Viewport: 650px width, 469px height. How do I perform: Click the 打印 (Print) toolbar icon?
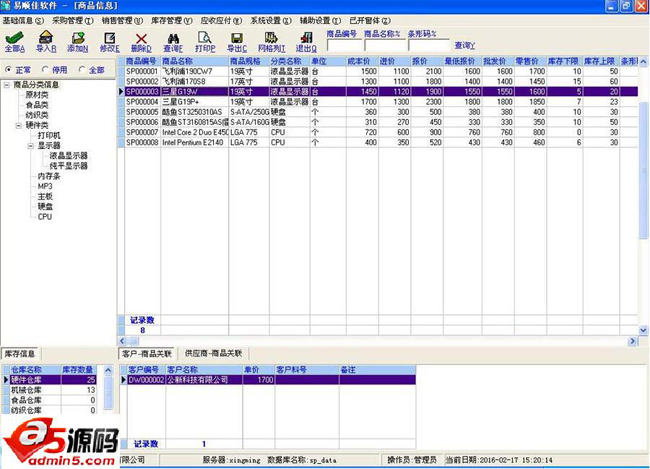click(204, 41)
